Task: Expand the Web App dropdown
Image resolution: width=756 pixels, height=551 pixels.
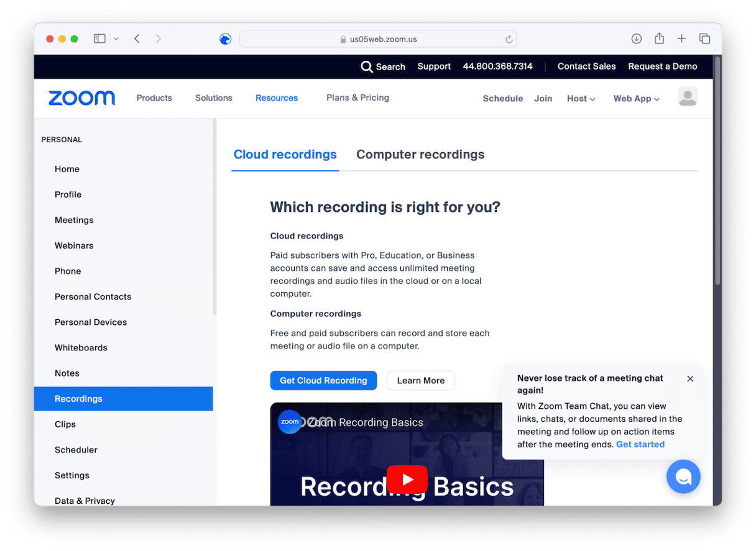Action: click(x=636, y=98)
